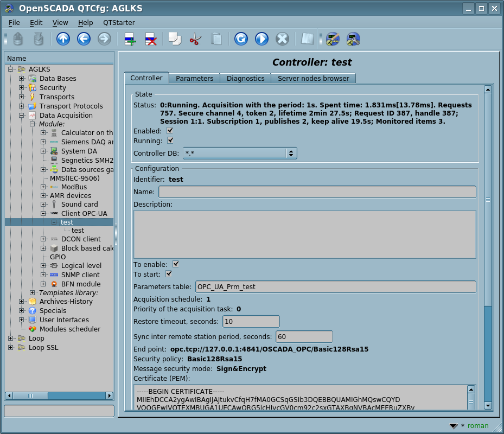Click the Add item toolbar icon
The image size is (504, 434).
[130, 39]
